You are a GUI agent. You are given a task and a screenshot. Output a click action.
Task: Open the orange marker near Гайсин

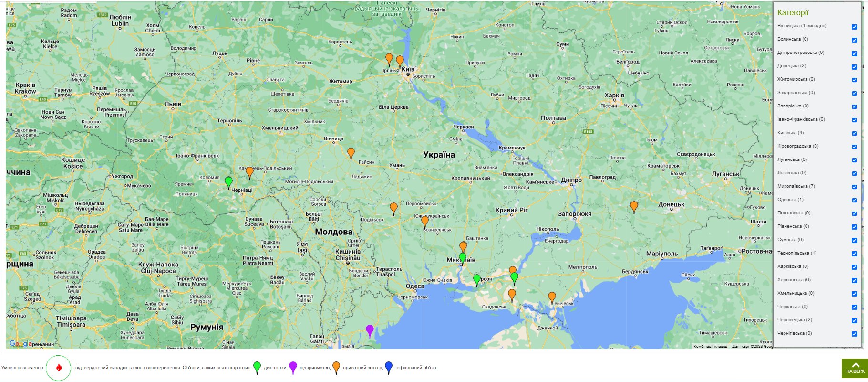click(x=351, y=154)
